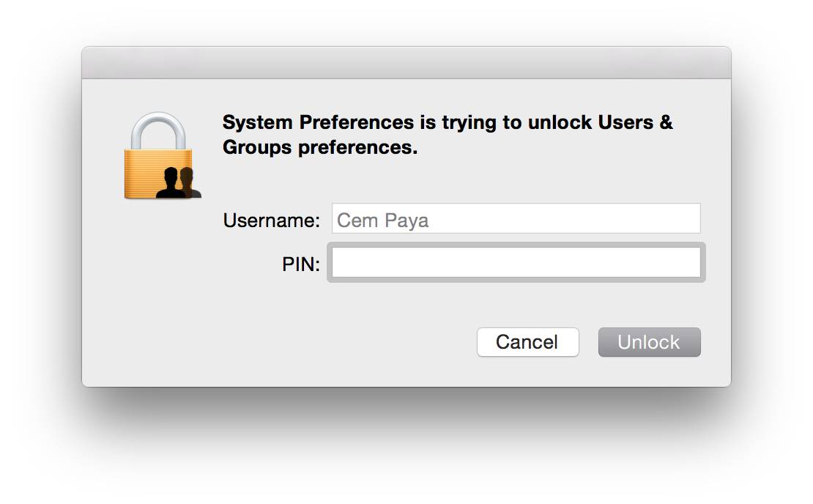813x504 pixels.
Task: Focus the PIN entry field
Action: (516, 262)
